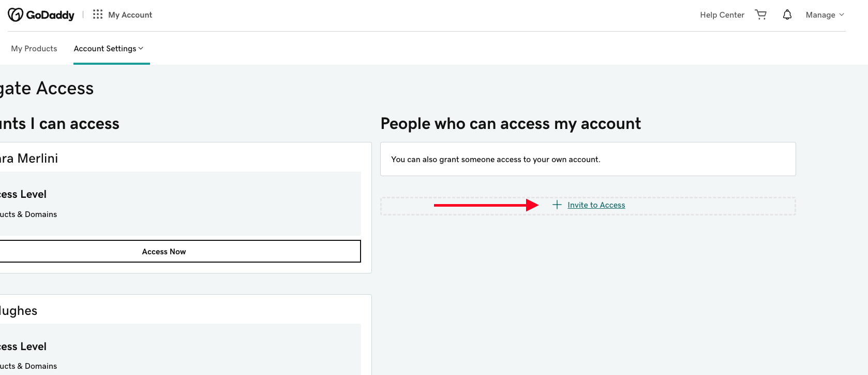Open the shopping cart icon
868x375 pixels.
click(x=760, y=15)
